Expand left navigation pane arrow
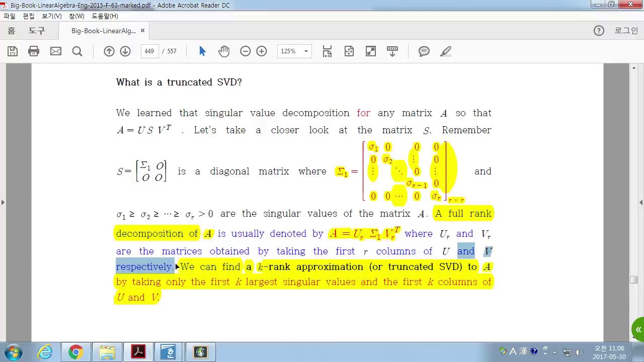This screenshot has height=362, width=644. (x=3, y=202)
